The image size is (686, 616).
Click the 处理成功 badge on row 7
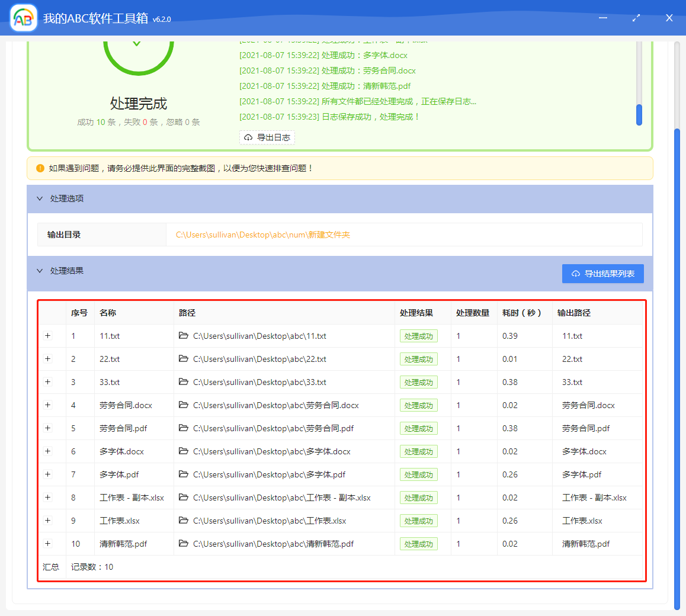point(419,474)
